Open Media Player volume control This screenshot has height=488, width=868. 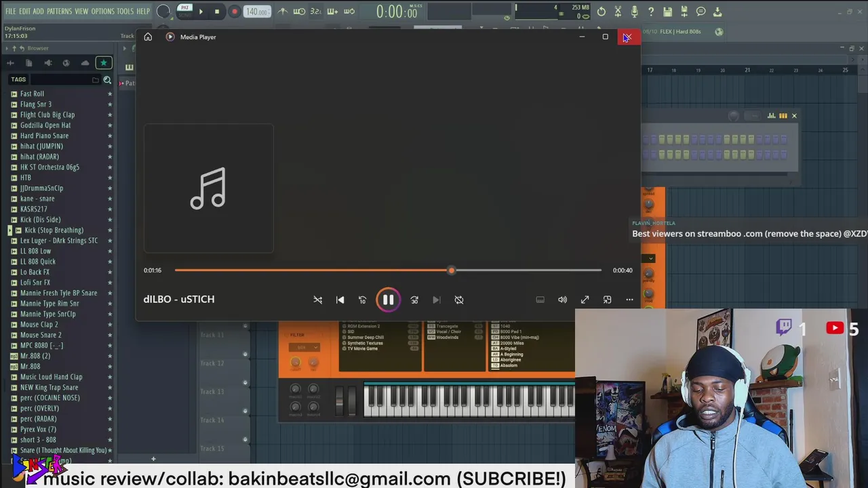(562, 300)
